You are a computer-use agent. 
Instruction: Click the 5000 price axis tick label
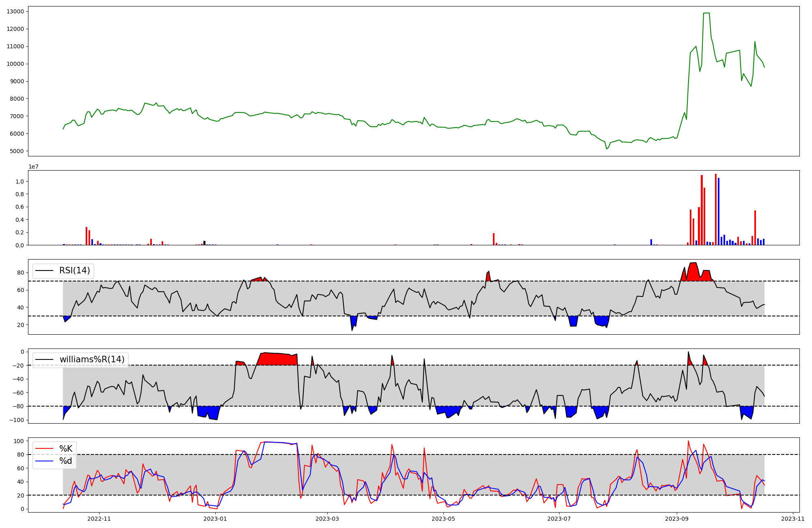[17, 151]
